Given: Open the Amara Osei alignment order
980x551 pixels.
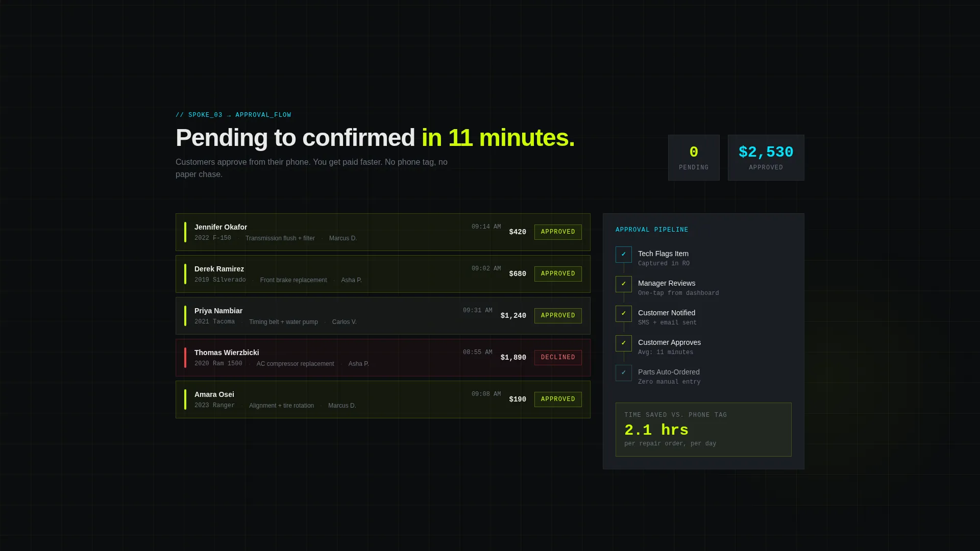Looking at the screenshot, I should point(383,399).
